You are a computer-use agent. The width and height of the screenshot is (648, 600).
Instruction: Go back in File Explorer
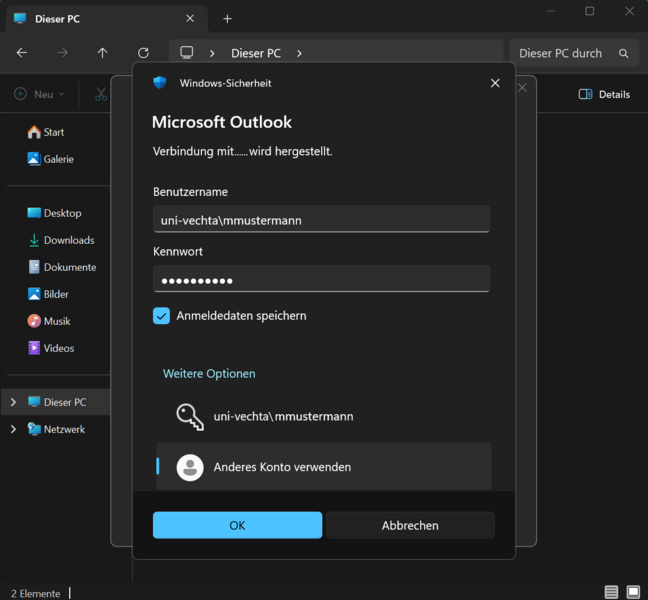click(21, 53)
